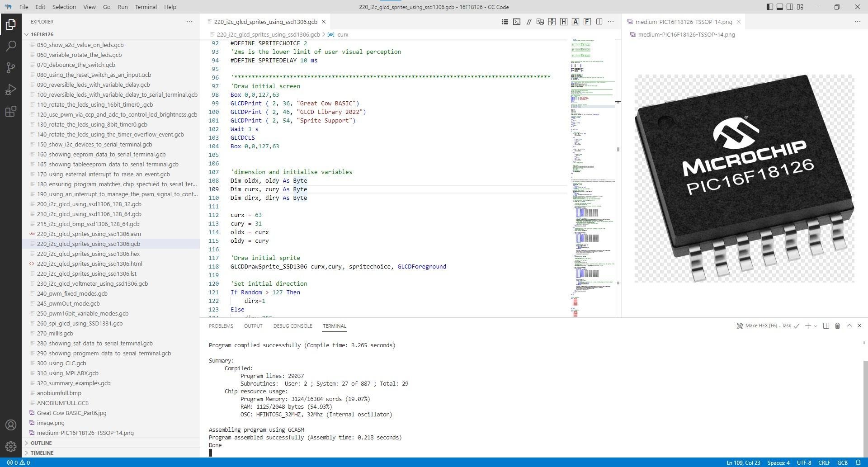Toggle primary side bar visibility
This screenshot has height=467, width=868.
pyautogui.click(x=770, y=7)
